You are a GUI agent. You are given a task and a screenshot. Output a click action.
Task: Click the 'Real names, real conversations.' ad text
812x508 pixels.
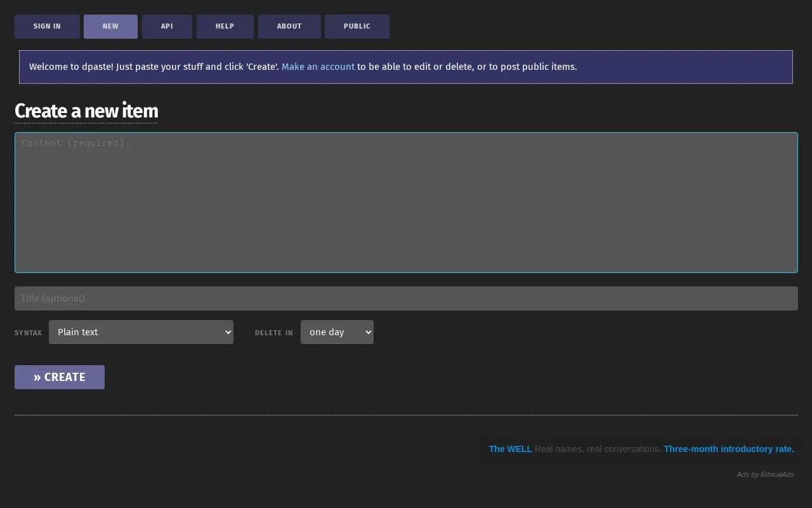pos(598,449)
